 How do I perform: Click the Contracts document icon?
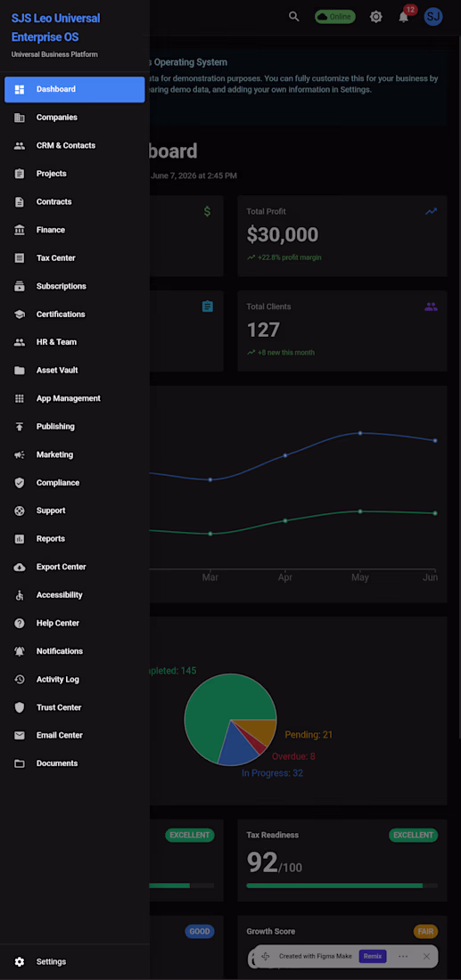(x=20, y=202)
